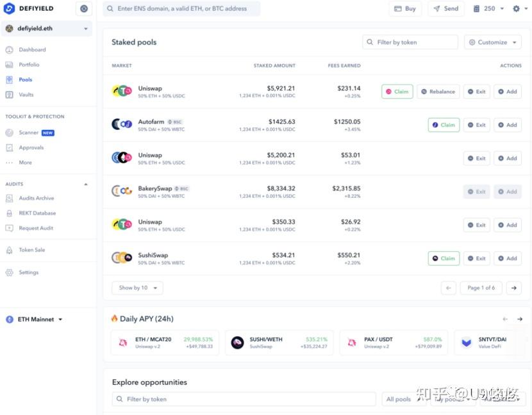Open the Show by 10 dropdown

point(137,288)
